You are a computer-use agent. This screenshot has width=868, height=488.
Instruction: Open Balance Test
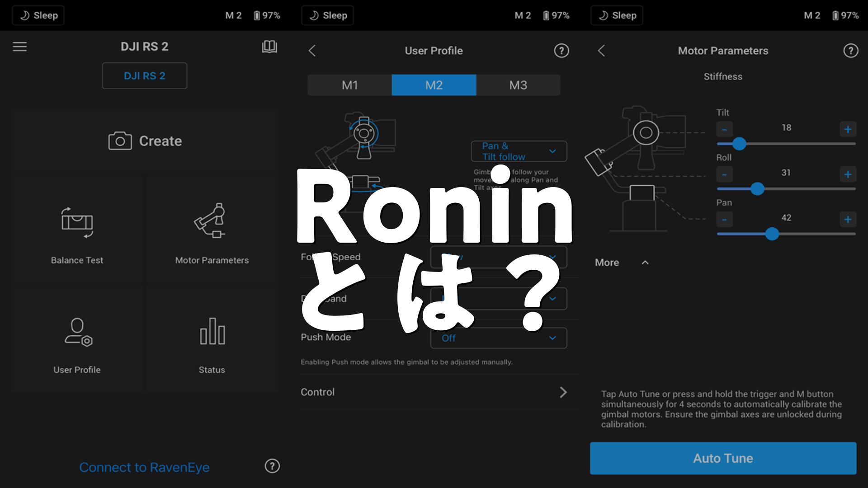click(x=77, y=230)
